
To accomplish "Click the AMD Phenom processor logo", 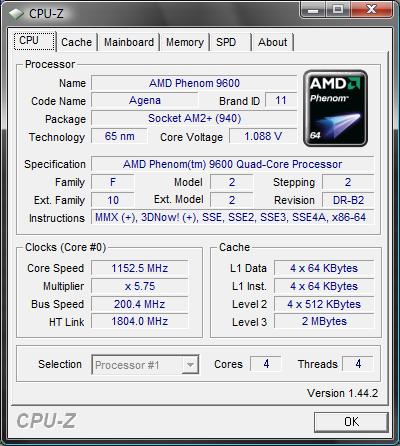I will (x=336, y=108).
